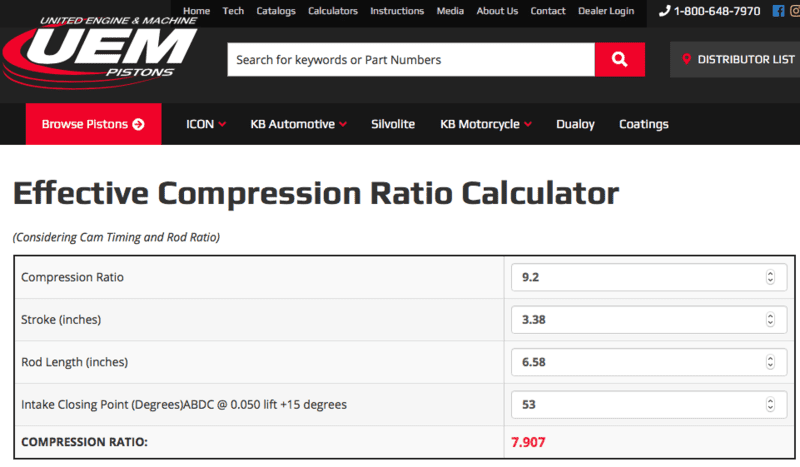800x467 pixels.
Task: Open the Calculators top navigation link
Action: click(x=333, y=11)
